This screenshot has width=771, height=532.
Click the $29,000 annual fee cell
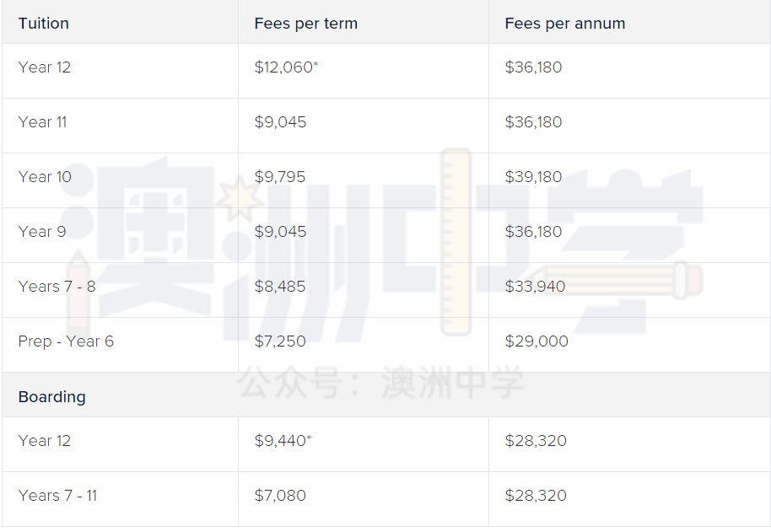click(536, 341)
